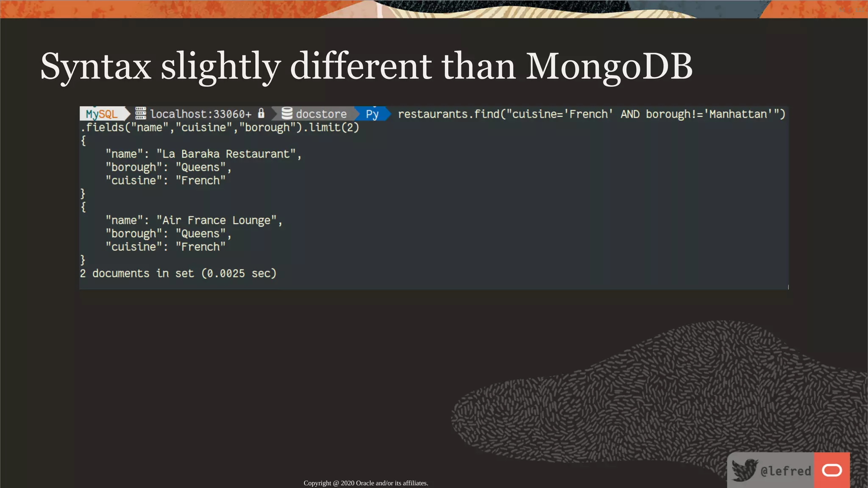
Task: Click the Oracle copyright footer text
Action: point(366,483)
